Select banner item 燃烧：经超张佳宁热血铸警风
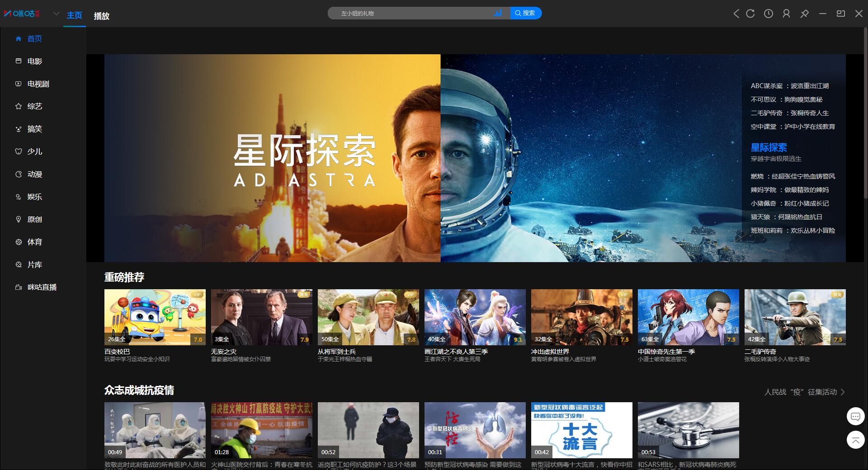The height and width of the screenshot is (470, 868). click(793, 176)
